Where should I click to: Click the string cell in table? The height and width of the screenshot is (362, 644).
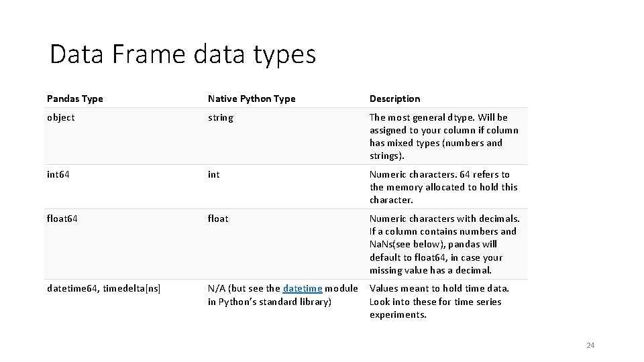[221, 118]
